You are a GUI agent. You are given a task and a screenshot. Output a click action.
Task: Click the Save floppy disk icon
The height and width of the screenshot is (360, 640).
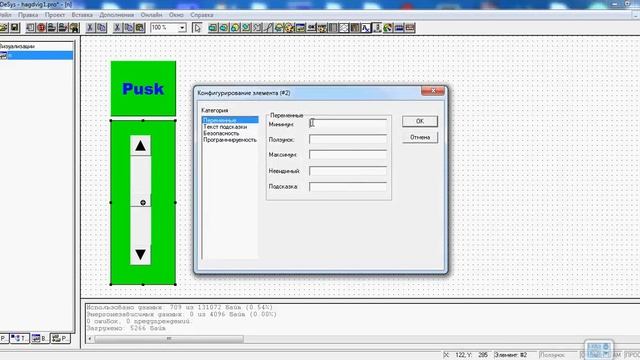(15, 28)
